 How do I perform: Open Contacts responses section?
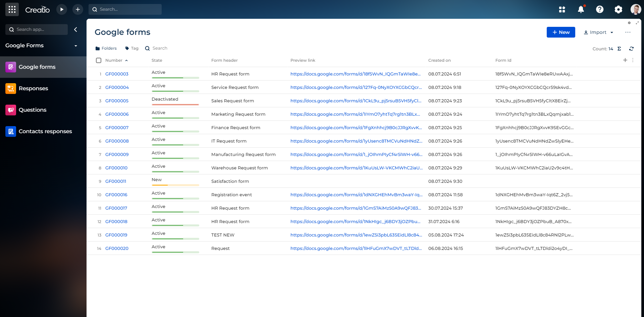point(45,131)
